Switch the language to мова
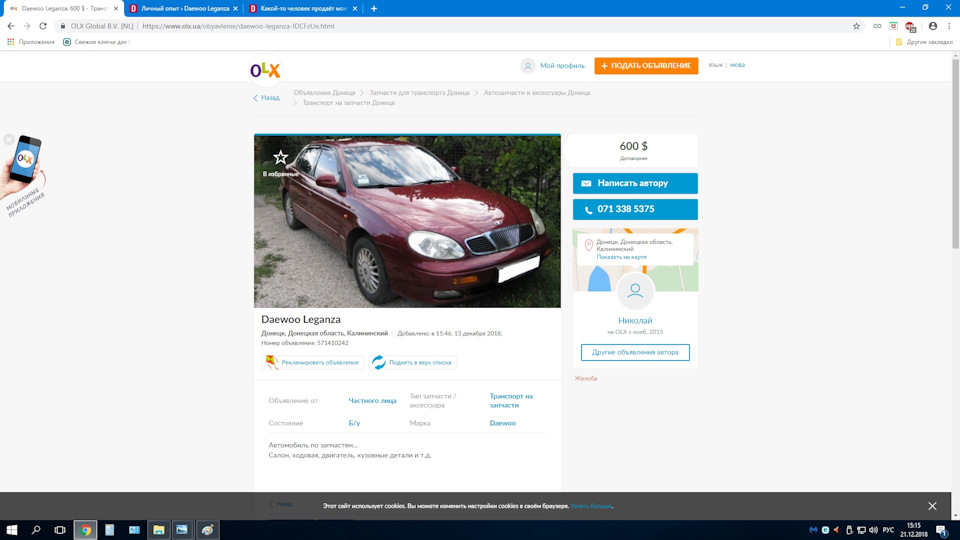 coord(737,65)
